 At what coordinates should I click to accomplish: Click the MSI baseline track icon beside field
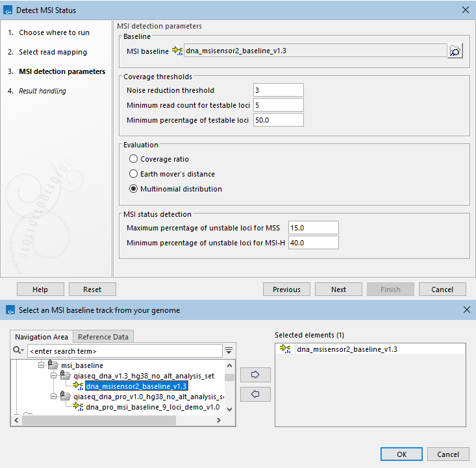pos(177,51)
